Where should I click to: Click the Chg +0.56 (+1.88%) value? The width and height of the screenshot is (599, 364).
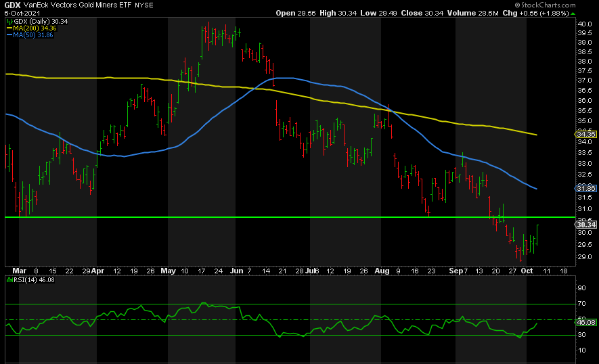point(535,13)
